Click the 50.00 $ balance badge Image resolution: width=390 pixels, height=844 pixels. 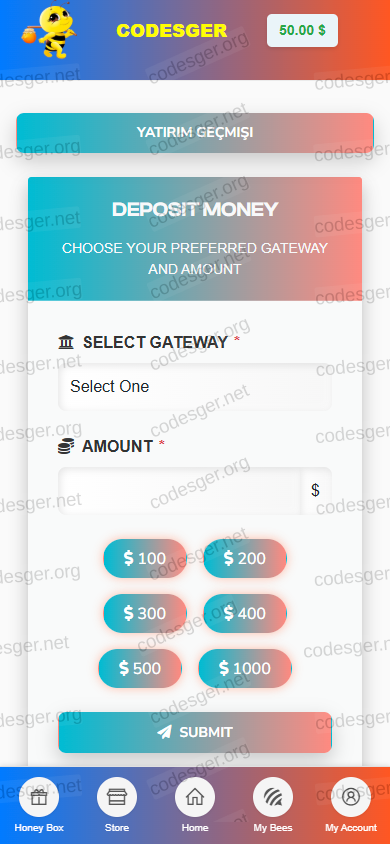(302, 31)
